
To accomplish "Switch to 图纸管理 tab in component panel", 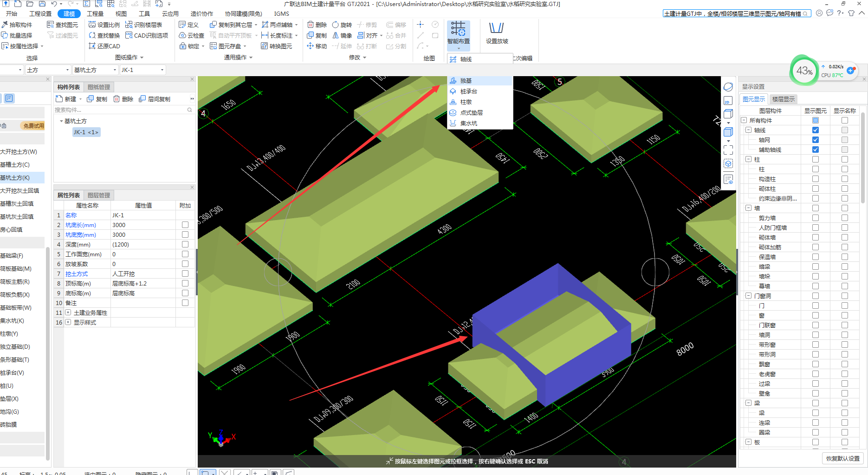I will tap(99, 87).
